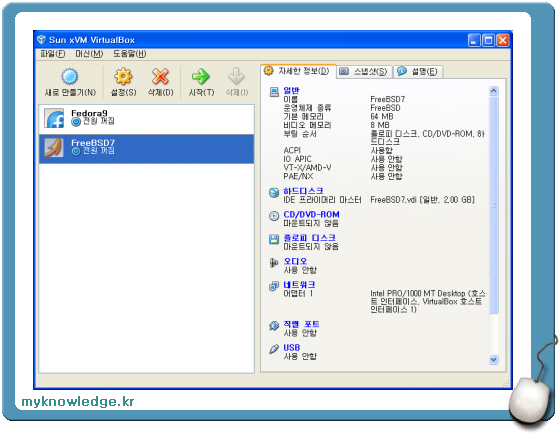The width and height of the screenshot is (560, 433).
Task: Maximize the VirtualBox window
Action: 488,40
